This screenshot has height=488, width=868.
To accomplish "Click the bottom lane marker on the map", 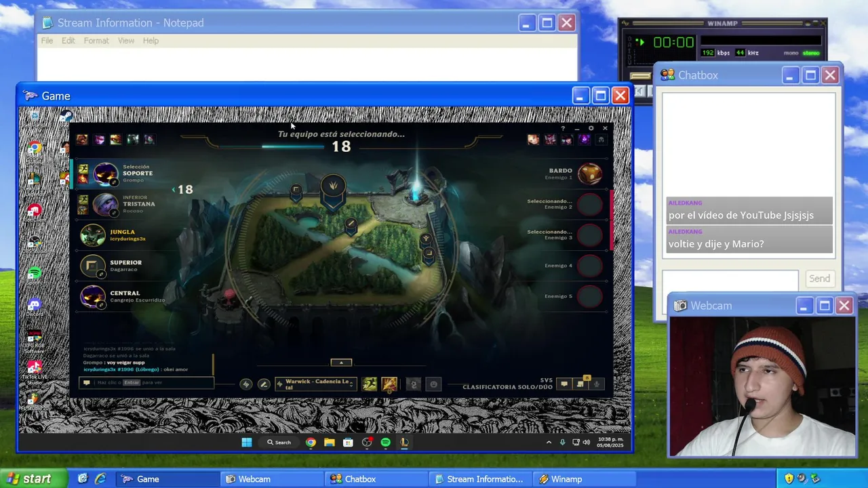I will coord(429,256).
